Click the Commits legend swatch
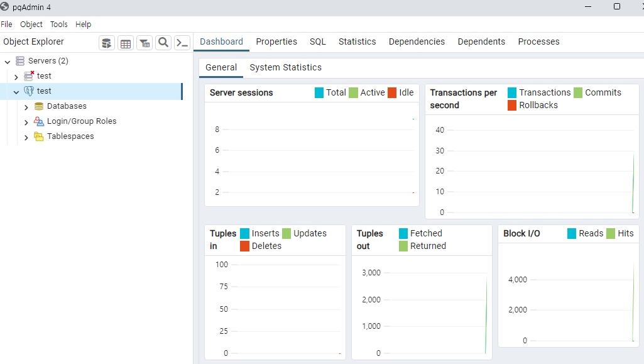 click(x=578, y=93)
